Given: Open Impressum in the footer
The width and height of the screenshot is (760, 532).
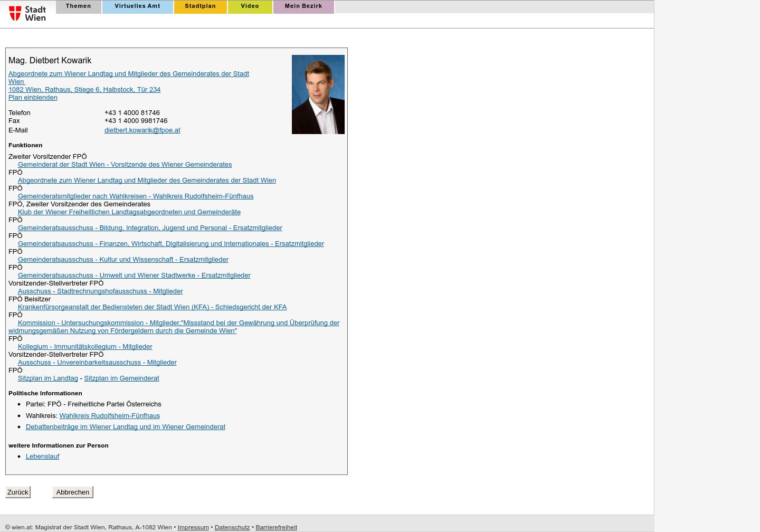Looking at the screenshot, I should (x=193, y=527).
